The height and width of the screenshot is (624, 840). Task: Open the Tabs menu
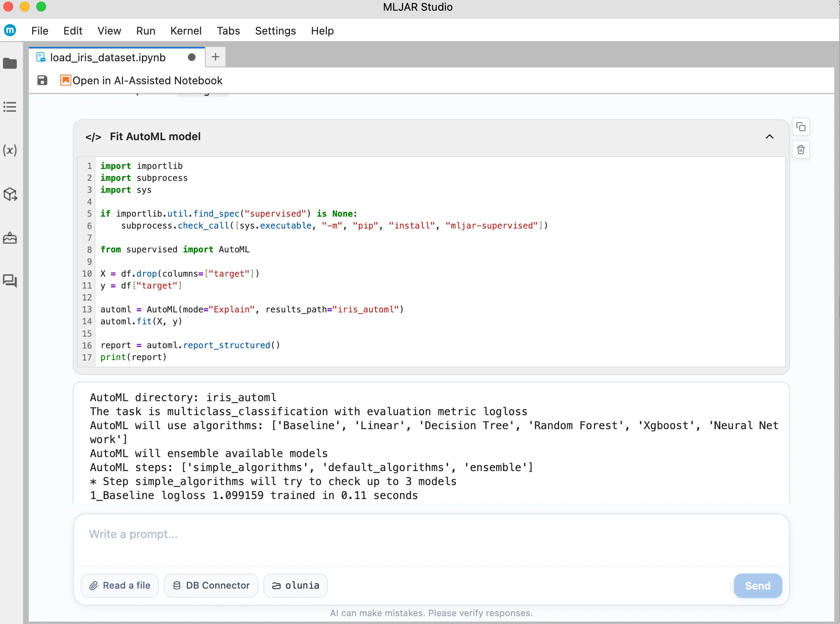(x=228, y=31)
